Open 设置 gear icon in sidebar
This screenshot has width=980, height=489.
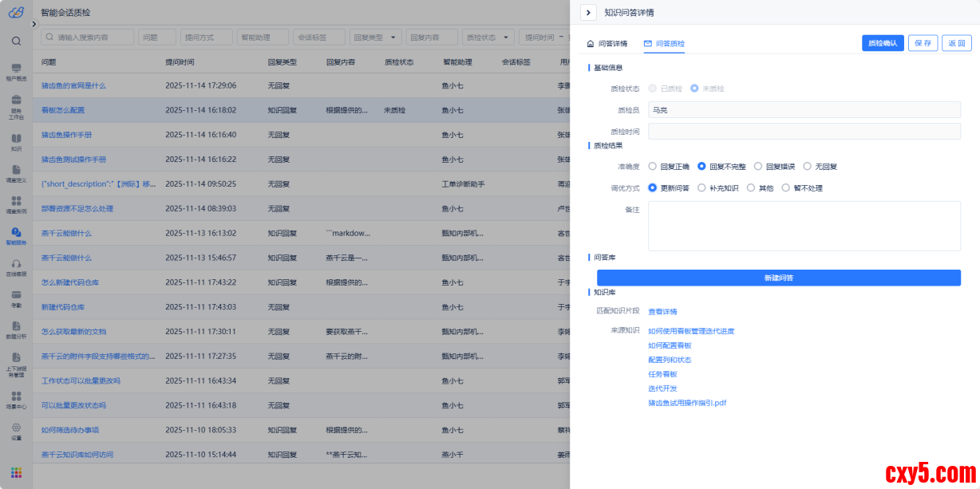16,430
